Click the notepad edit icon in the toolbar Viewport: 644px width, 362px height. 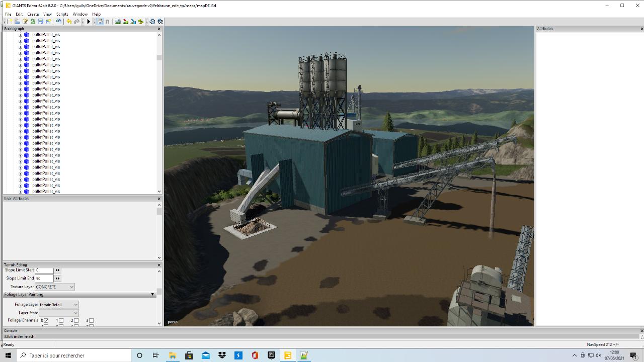(25, 22)
